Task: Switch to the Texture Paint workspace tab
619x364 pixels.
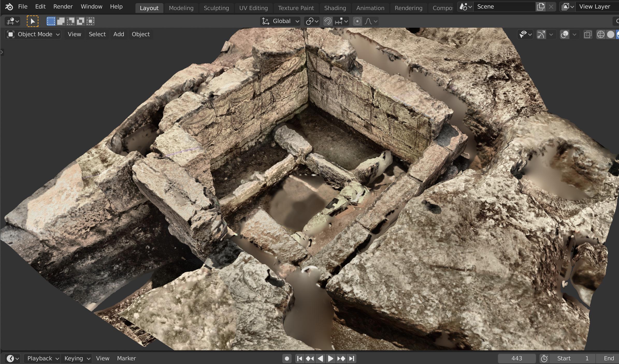Action: point(296,8)
